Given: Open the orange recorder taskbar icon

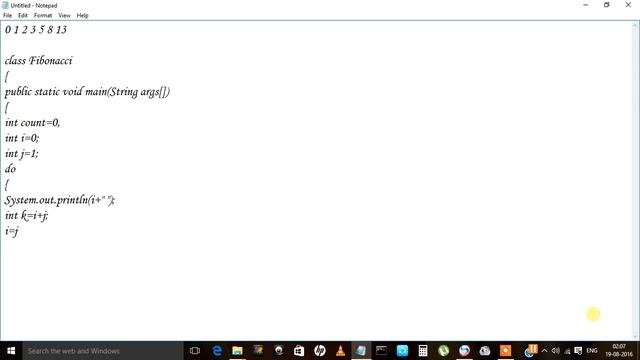Looking at the screenshot, I should click(x=505, y=351).
